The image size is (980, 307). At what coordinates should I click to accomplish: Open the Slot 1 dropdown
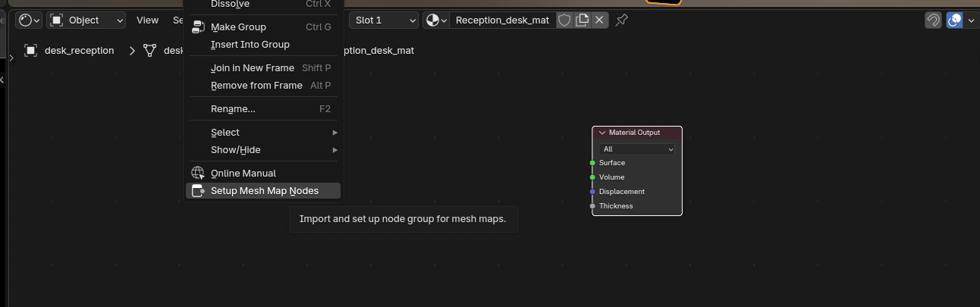click(384, 20)
